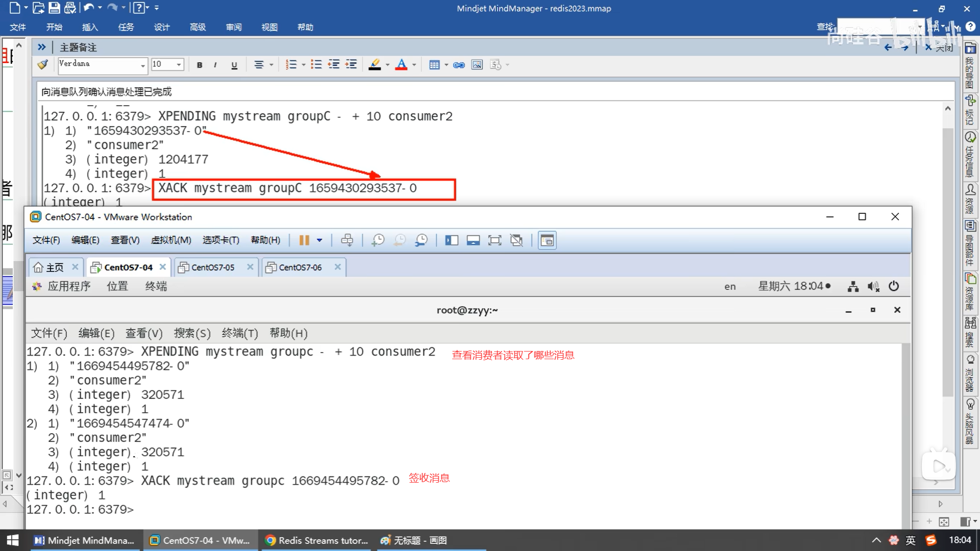Open Redis Streams tutorial in taskbar

tap(316, 540)
